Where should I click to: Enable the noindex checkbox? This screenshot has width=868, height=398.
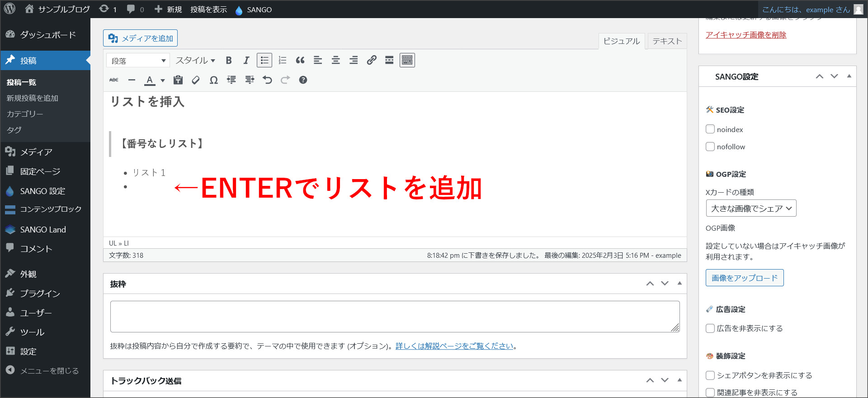710,129
